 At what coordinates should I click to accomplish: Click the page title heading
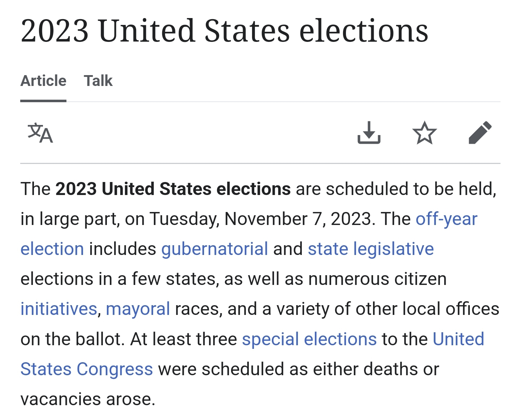[x=224, y=31]
